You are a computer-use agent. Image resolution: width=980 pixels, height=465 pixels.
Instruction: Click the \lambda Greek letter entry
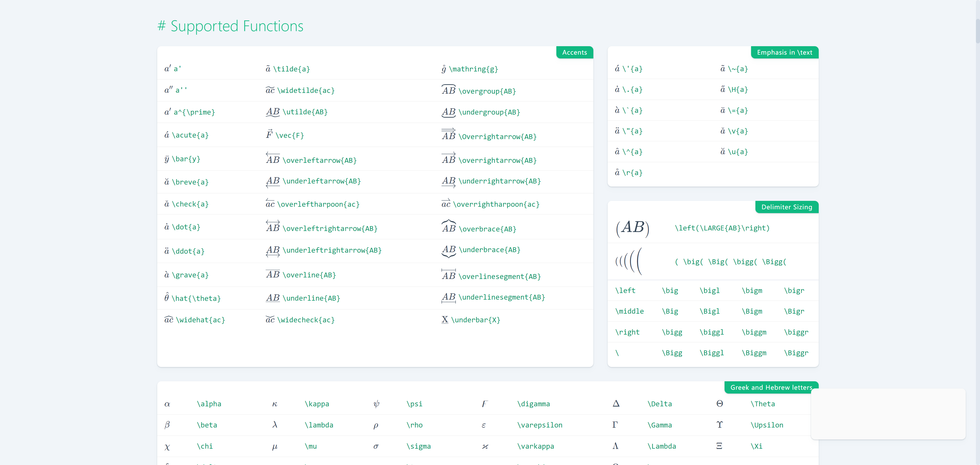[319, 425]
